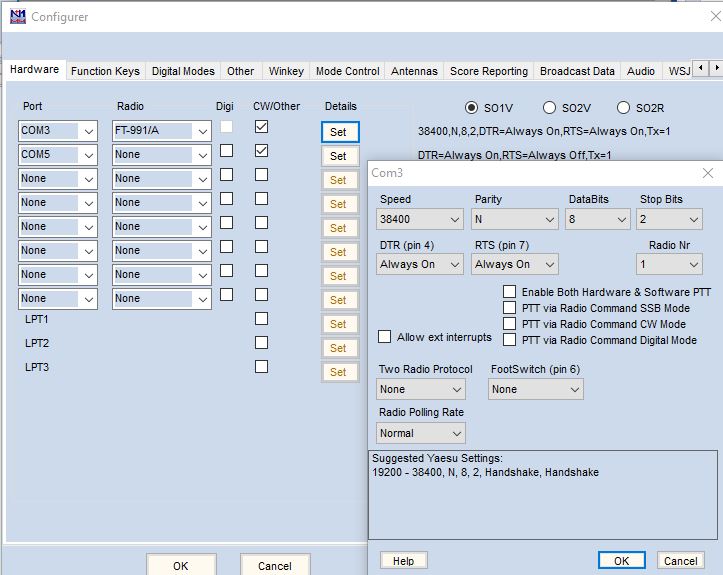Click the Set button for COM5
Viewport: 723px width, 575px height.
338,156
